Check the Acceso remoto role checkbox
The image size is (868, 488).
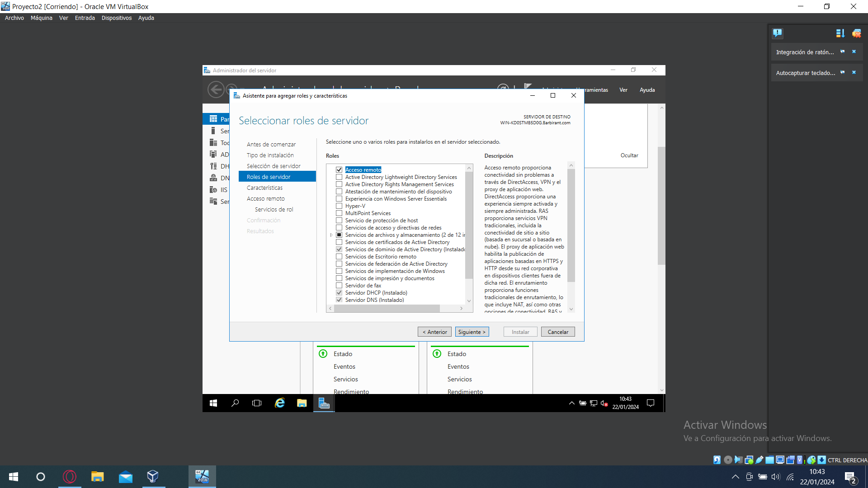point(339,170)
